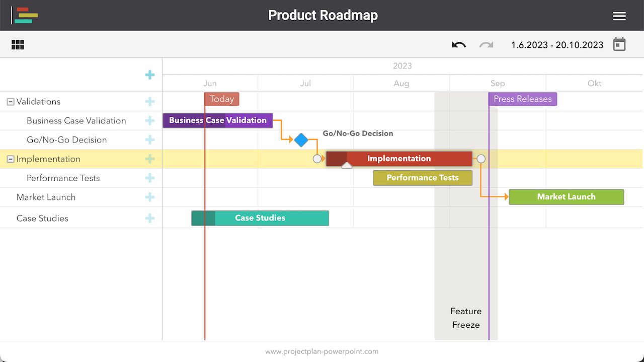
Task: Open the calendar date picker icon
Action: [x=619, y=44]
